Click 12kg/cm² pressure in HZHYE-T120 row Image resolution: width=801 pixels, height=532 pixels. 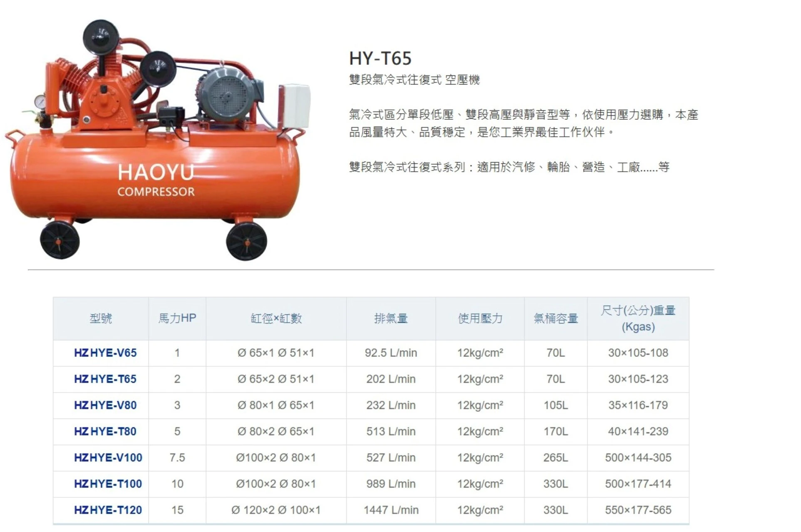click(480, 510)
